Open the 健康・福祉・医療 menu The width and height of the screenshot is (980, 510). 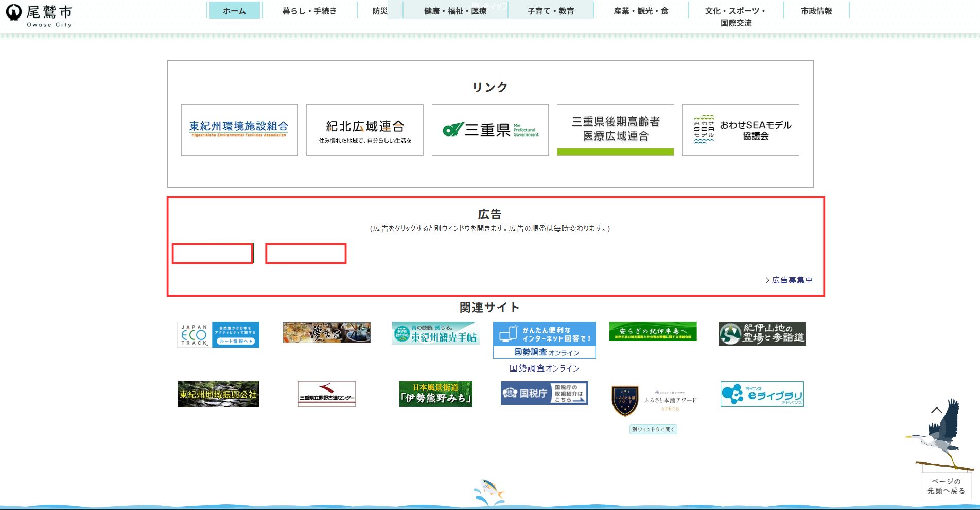456,11
